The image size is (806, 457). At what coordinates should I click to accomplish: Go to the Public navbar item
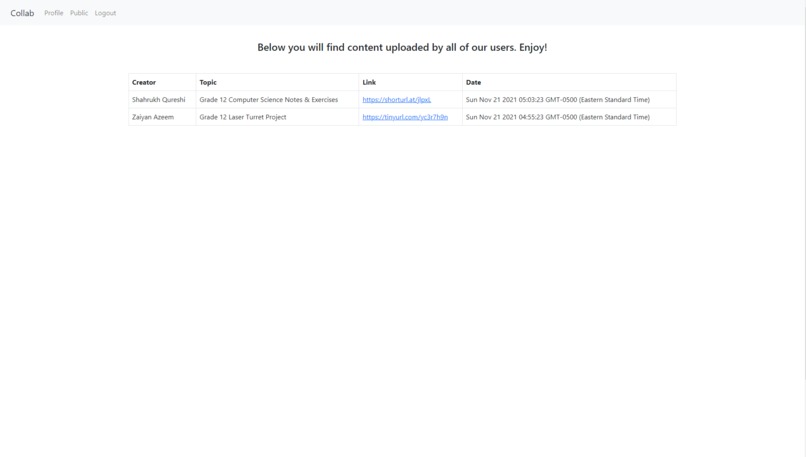(x=79, y=13)
